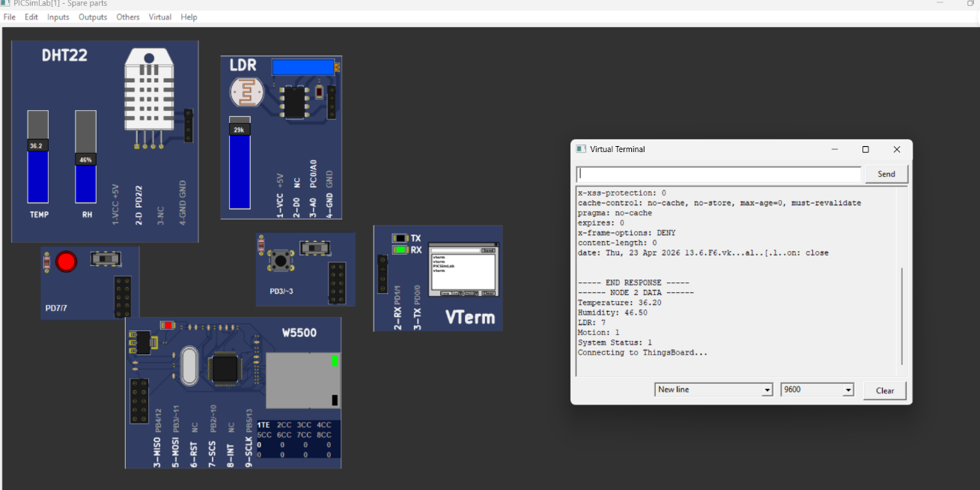Click the Virtual Terminal window title icon
Screen dimensions: 980x490
[580, 149]
